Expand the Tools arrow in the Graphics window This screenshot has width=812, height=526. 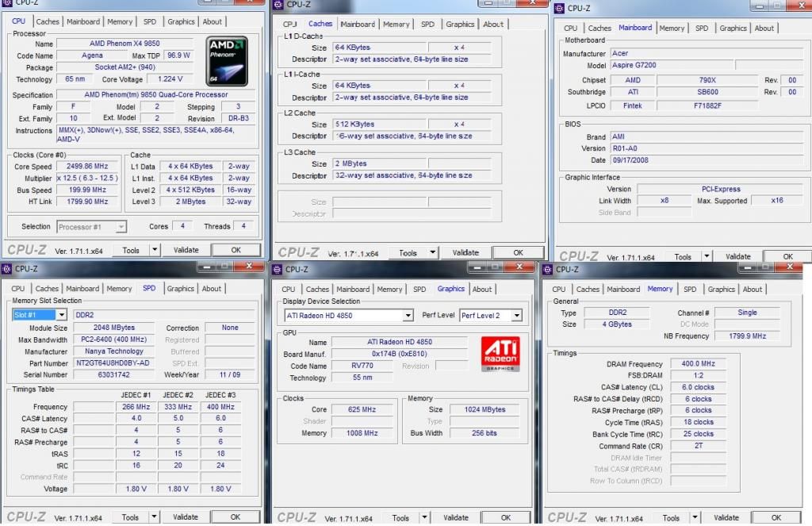point(424,517)
